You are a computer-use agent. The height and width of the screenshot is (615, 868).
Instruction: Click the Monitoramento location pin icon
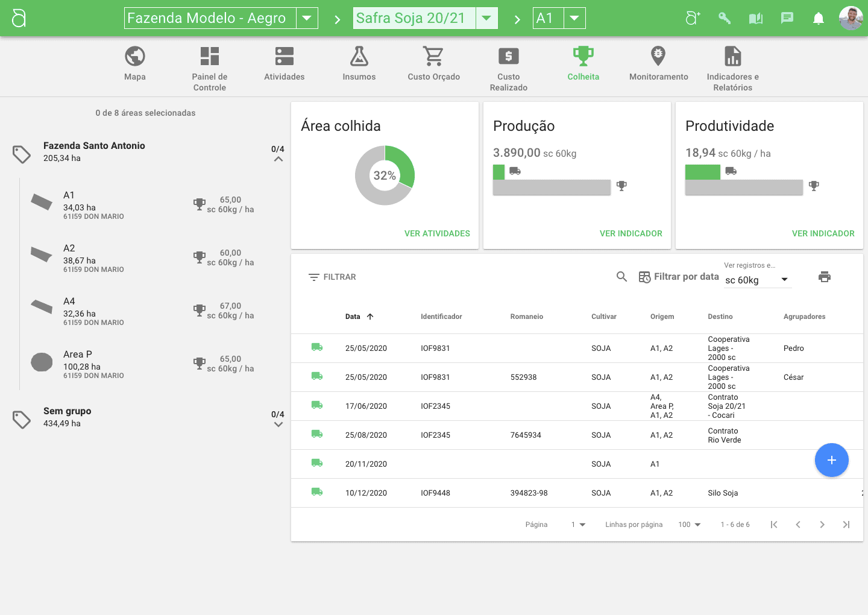coord(658,55)
